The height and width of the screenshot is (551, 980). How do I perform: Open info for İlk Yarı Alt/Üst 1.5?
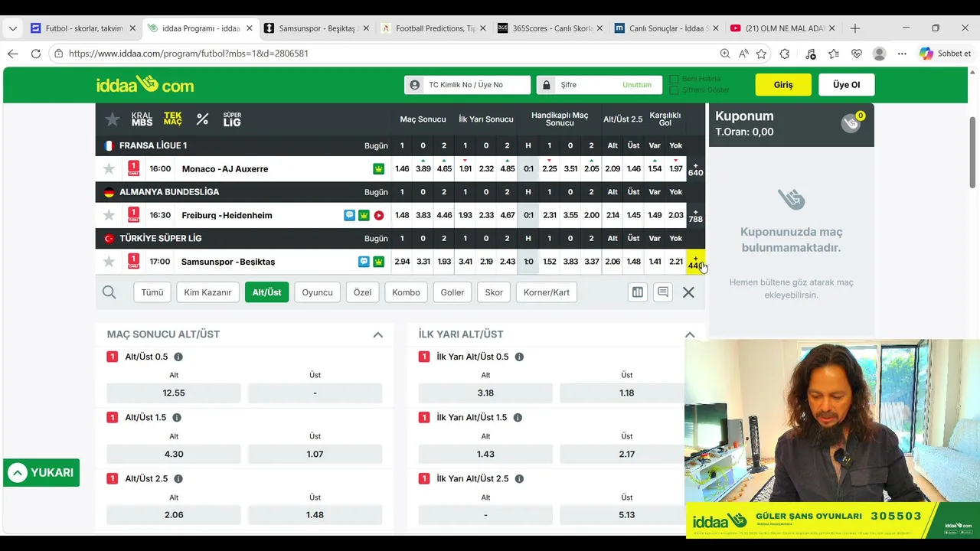pyautogui.click(x=518, y=418)
